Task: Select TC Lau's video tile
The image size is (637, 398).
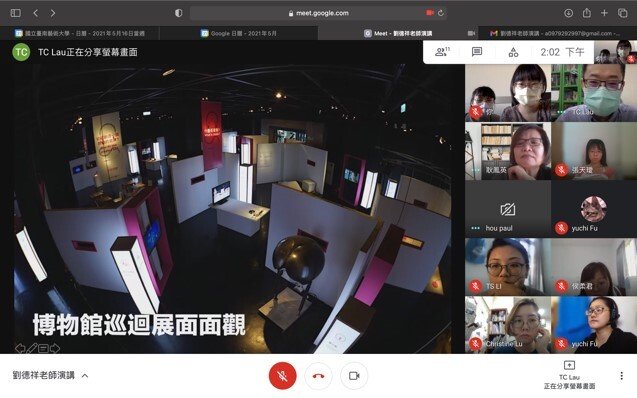Action: (x=594, y=93)
